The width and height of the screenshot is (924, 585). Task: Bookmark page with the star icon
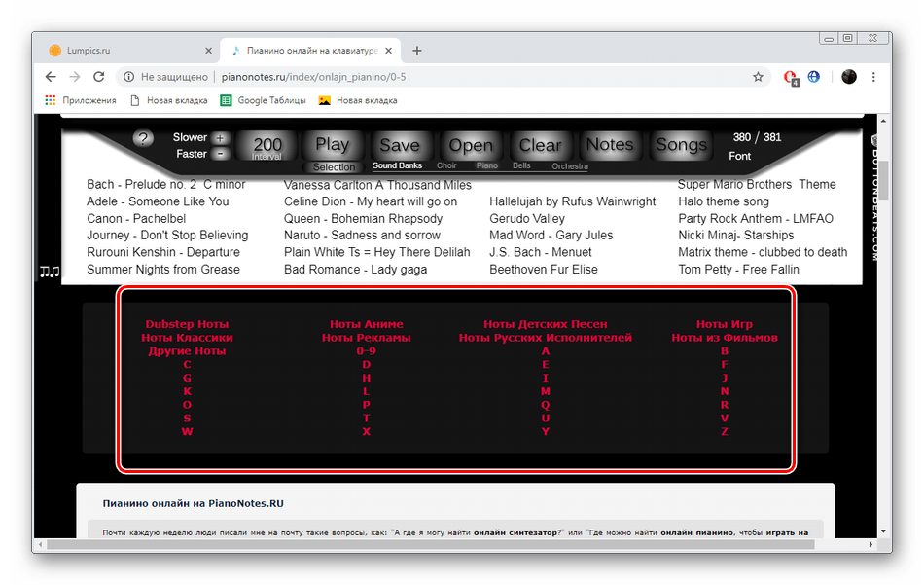[758, 77]
